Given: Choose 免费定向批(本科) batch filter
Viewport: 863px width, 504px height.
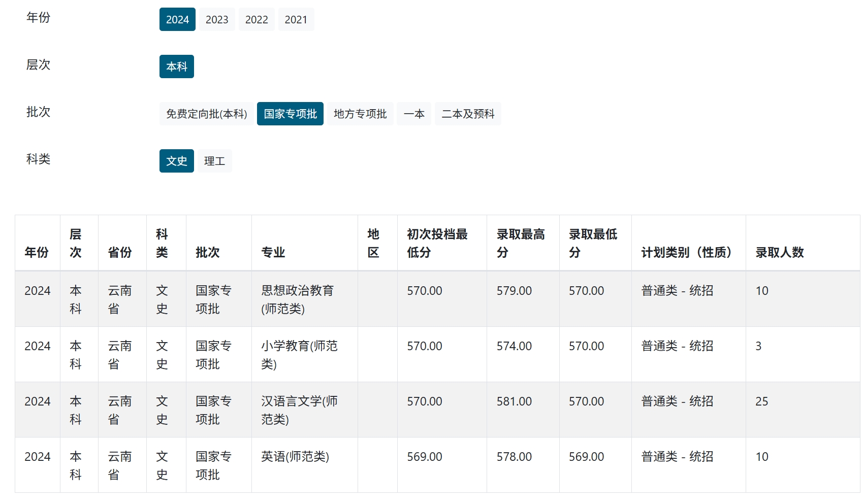Looking at the screenshot, I should click(x=206, y=114).
